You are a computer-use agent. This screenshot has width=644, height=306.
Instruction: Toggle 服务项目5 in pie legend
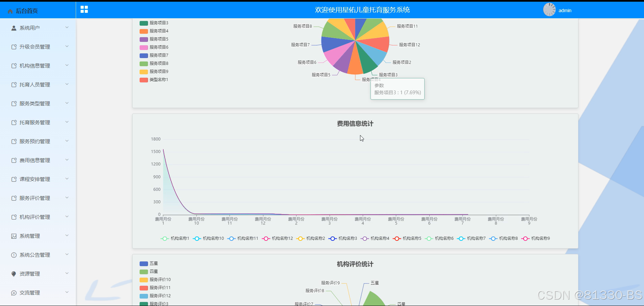(154, 39)
